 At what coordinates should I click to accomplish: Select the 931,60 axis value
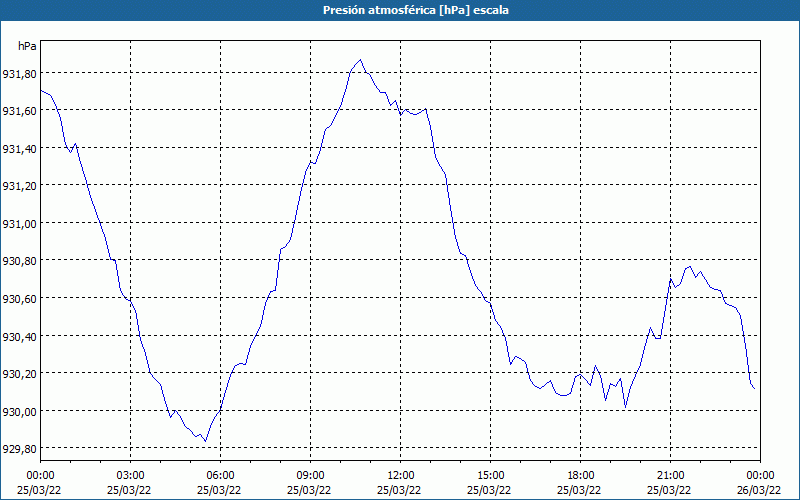tap(19, 111)
